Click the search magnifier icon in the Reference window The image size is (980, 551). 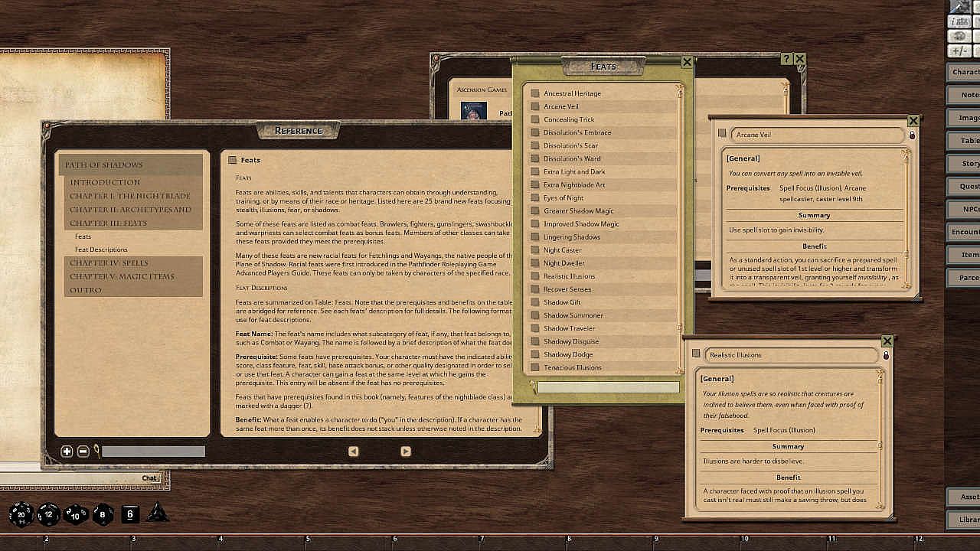[96, 452]
